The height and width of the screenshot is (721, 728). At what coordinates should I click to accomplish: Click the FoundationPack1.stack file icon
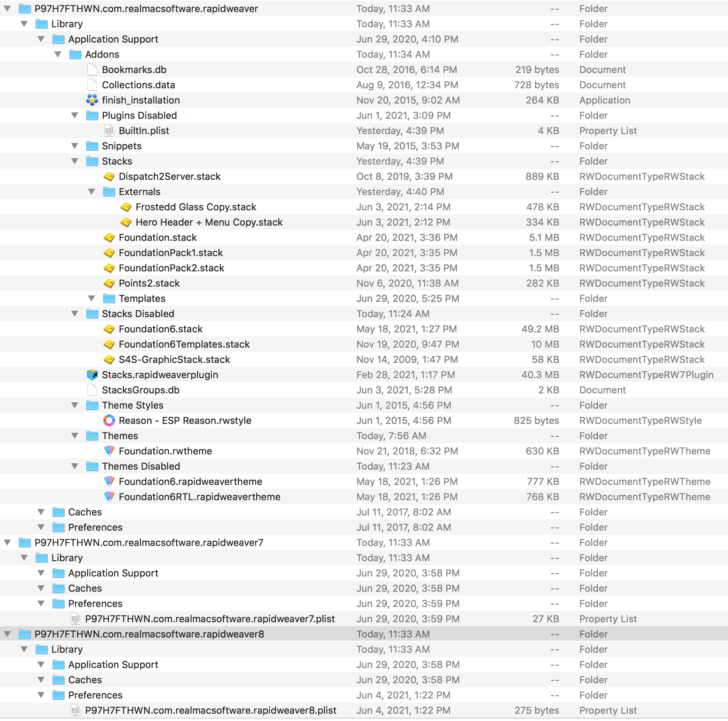coord(109,253)
